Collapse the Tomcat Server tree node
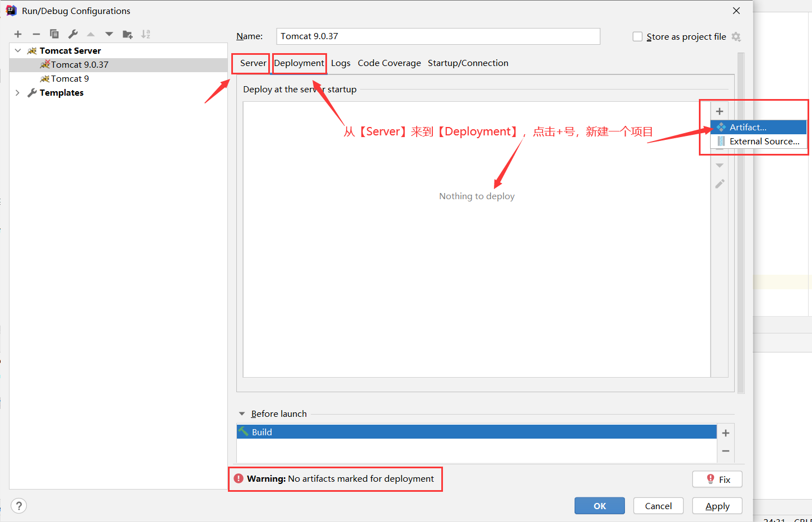Image resolution: width=812 pixels, height=522 pixels. pos(18,50)
